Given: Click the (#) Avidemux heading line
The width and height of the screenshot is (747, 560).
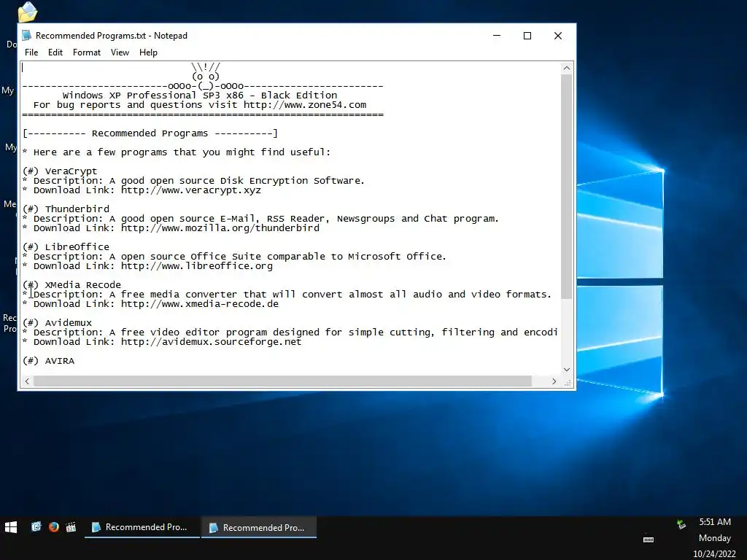Looking at the screenshot, I should [x=57, y=323].
